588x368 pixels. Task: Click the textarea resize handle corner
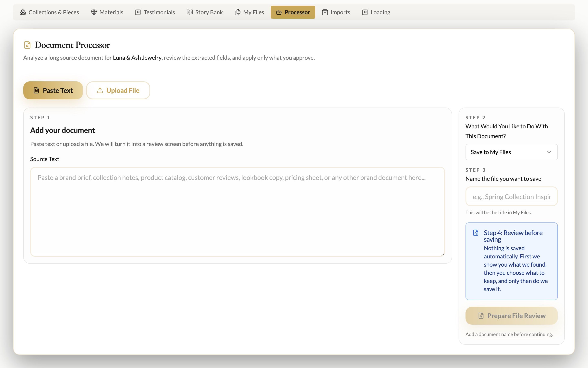442,254
